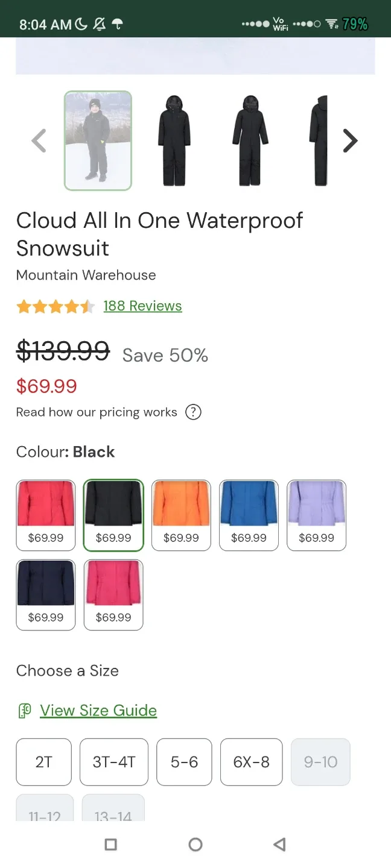This screenshot has width=391, height=868.
Task: Open the View Size Guide link
Action: tap(98, 711)
